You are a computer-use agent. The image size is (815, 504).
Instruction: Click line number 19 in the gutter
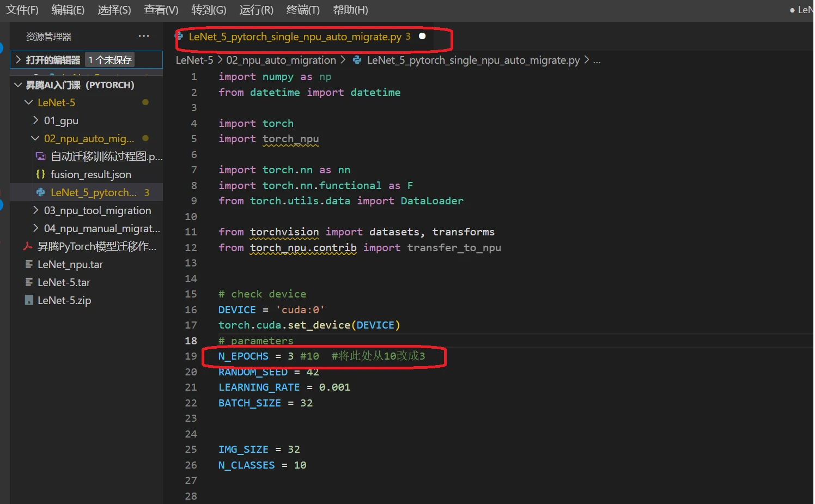[191, 356]
